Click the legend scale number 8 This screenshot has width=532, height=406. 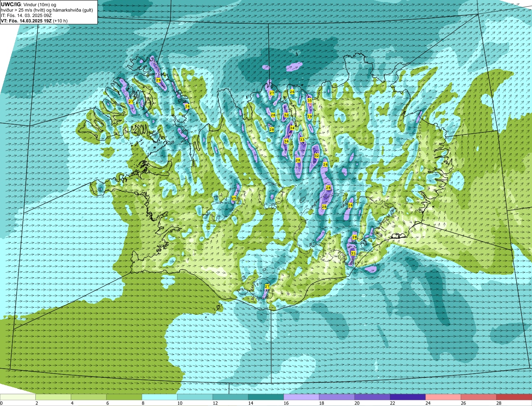(x=143, y=403)
